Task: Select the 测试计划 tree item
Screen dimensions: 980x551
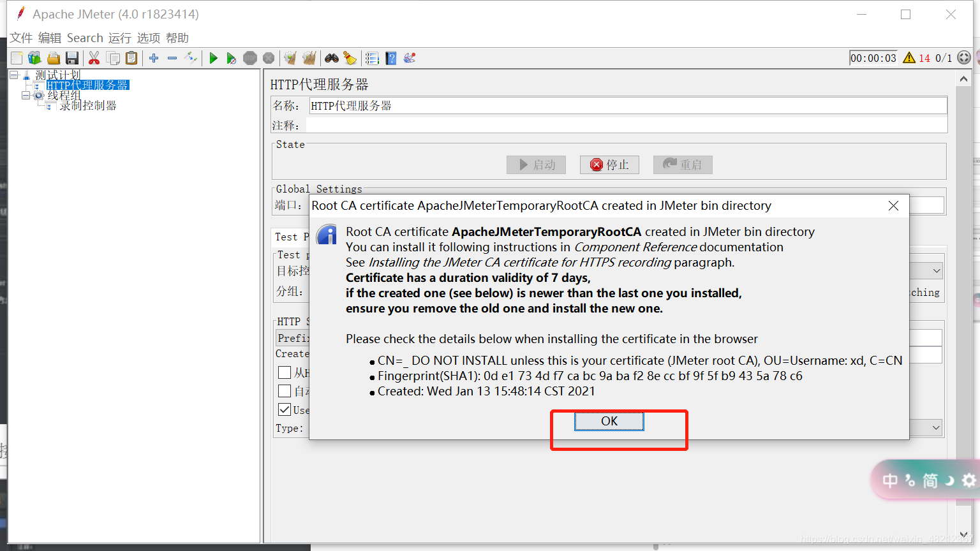Action: coord(58,75)
